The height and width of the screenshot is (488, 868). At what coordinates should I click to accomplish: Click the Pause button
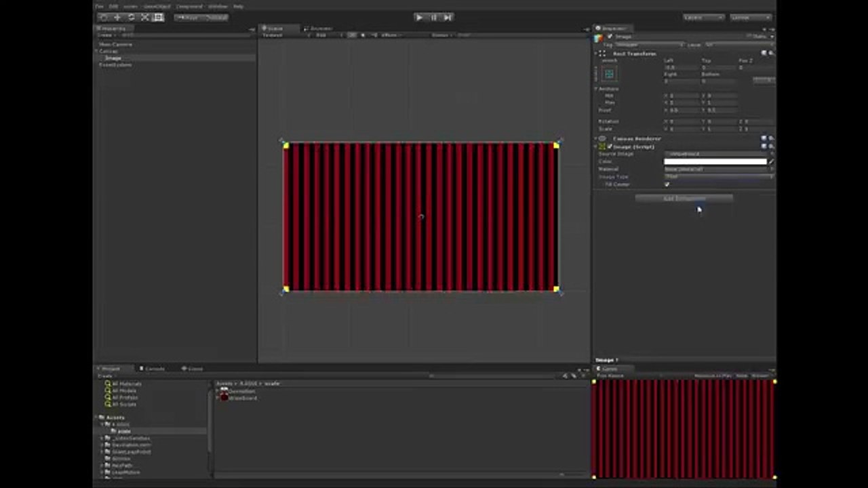pos(433,17)
